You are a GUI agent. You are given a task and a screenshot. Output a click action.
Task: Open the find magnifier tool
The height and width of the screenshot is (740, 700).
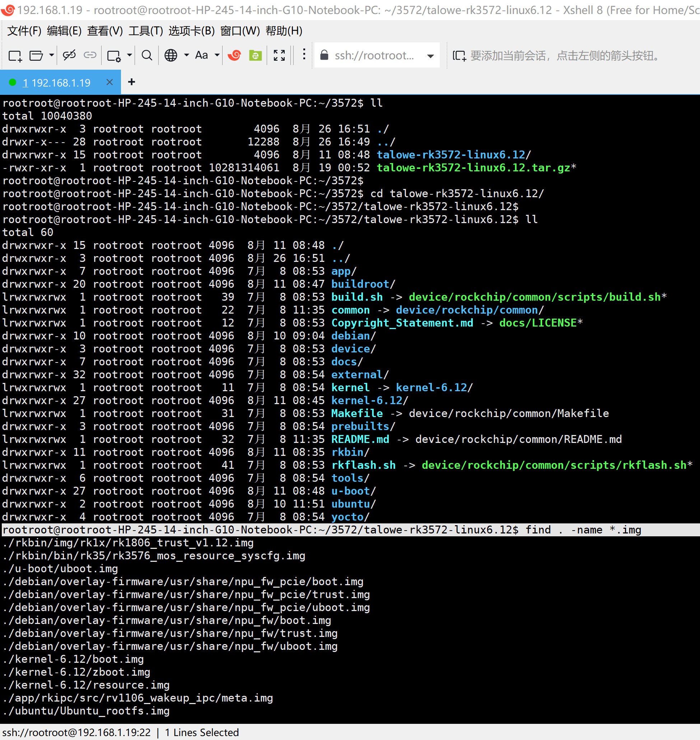tap(147, 56)
